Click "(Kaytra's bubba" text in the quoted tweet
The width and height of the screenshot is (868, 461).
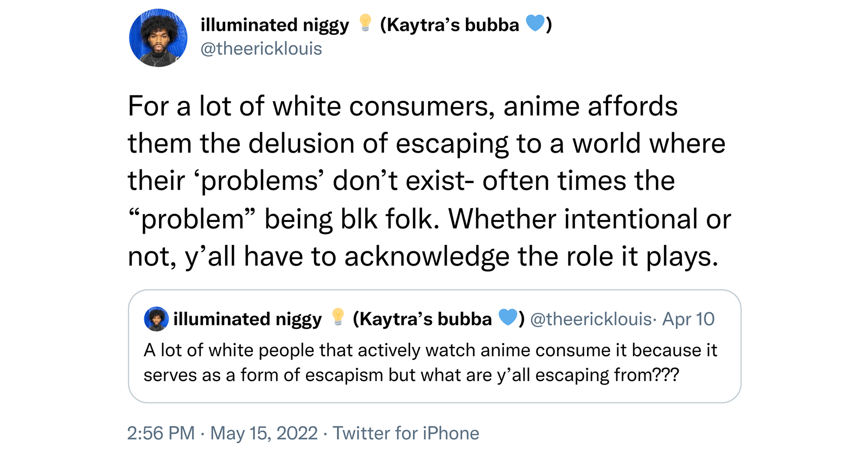click(422, 319)
